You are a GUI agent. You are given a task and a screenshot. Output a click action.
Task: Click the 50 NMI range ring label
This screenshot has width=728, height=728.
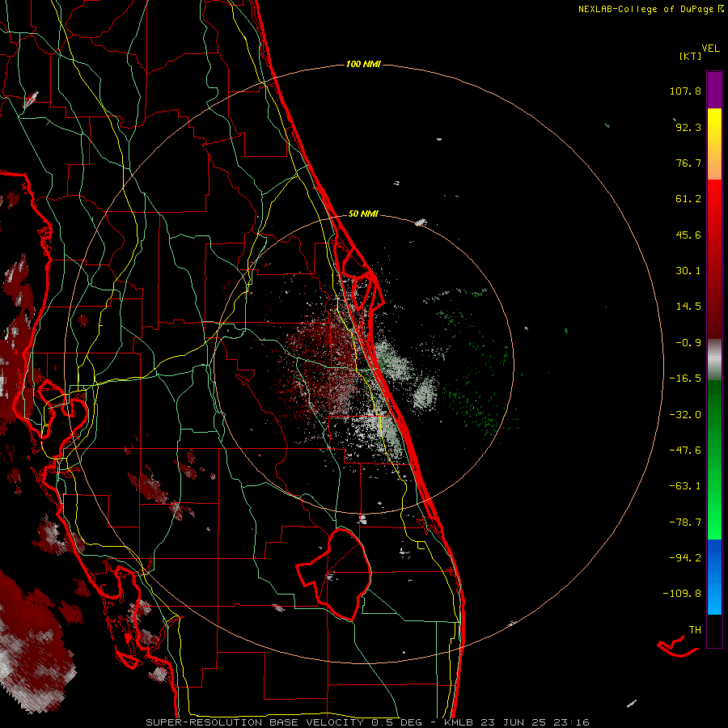pyautogui.click(x=363, y=214)
